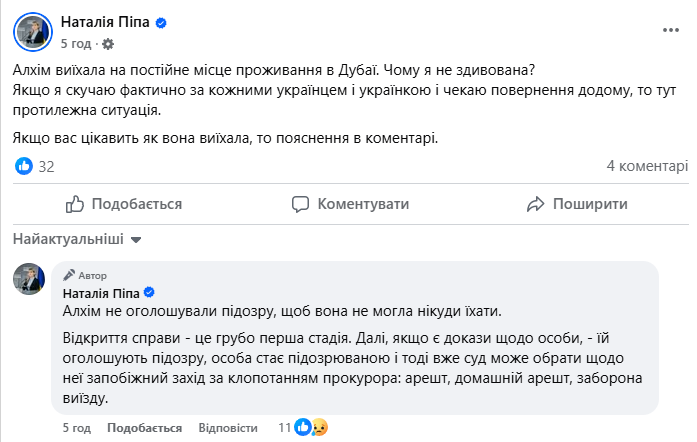Open the 4 коментарі link
The width and height of the screenshot is (697, 442).
[647, 166]
